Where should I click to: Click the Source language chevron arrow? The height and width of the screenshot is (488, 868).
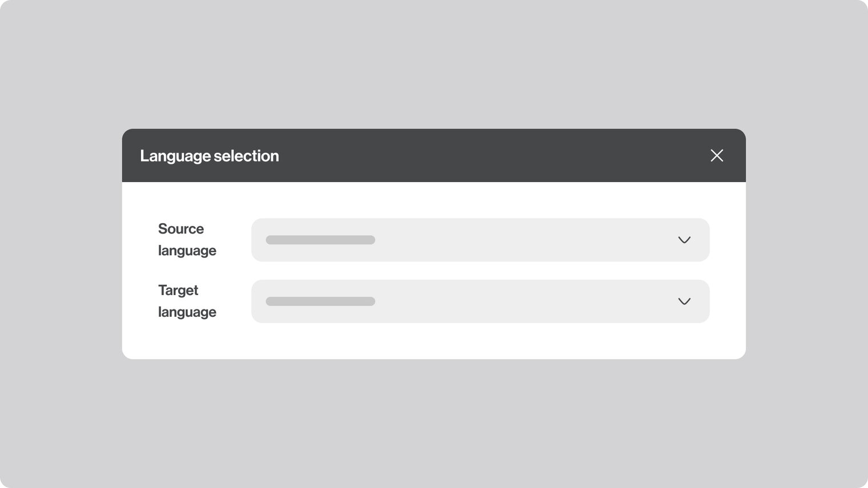684,240
